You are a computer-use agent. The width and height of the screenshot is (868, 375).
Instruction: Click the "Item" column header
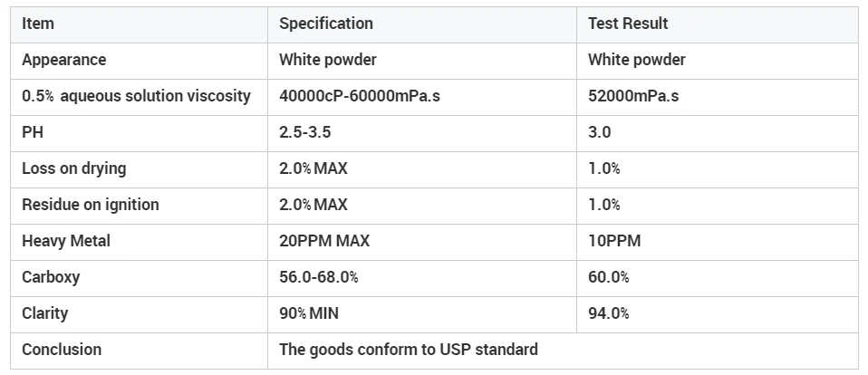click(x=38, y=24)
